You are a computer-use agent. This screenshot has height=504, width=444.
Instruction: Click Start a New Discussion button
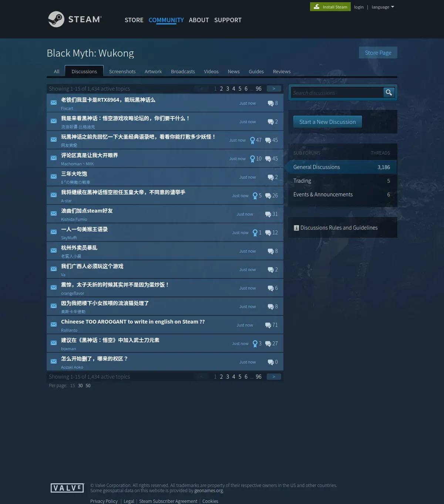click(327, 122)
